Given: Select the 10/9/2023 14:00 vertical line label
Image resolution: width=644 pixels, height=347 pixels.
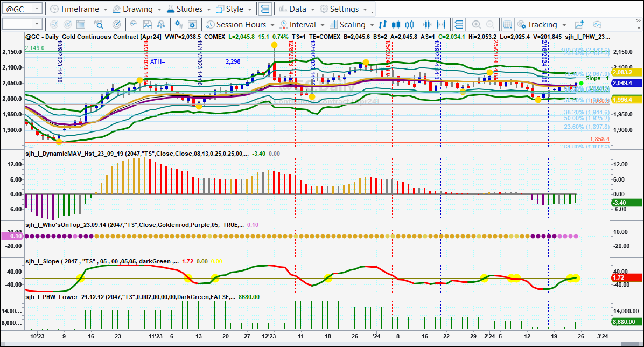Looking at the screenshot, I should coord(60,61).
